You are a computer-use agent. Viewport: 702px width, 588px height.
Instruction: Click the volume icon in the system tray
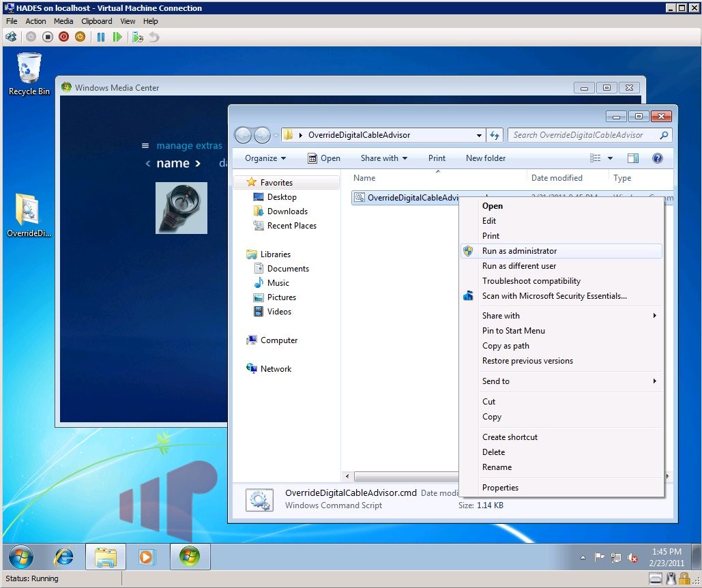tap(632, 557)
